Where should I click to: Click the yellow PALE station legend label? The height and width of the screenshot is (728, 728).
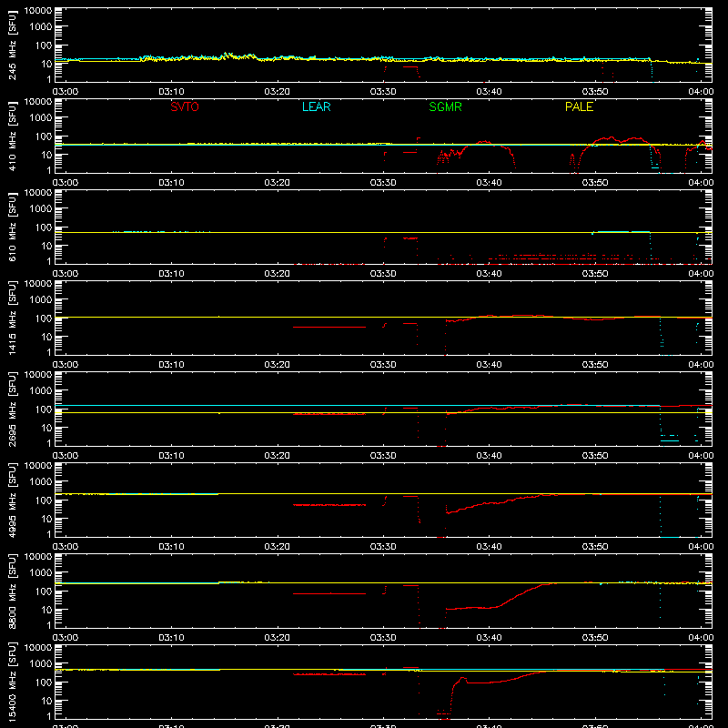(x=579, y=106)
